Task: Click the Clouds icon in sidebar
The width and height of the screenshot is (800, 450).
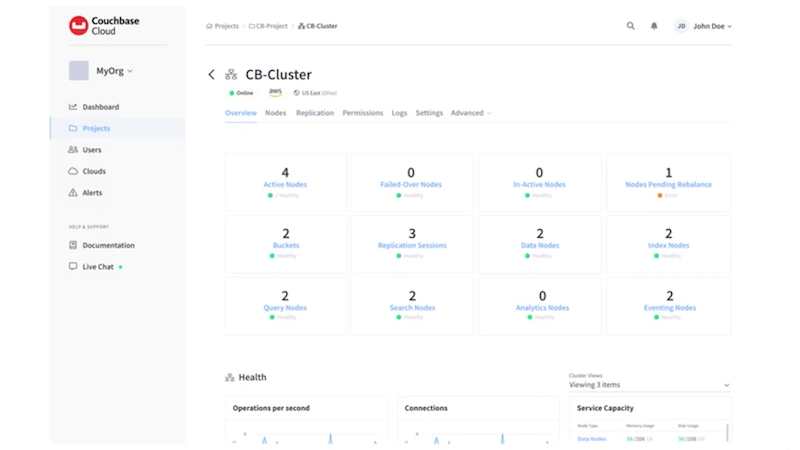Action: click(x=73, y=171)
